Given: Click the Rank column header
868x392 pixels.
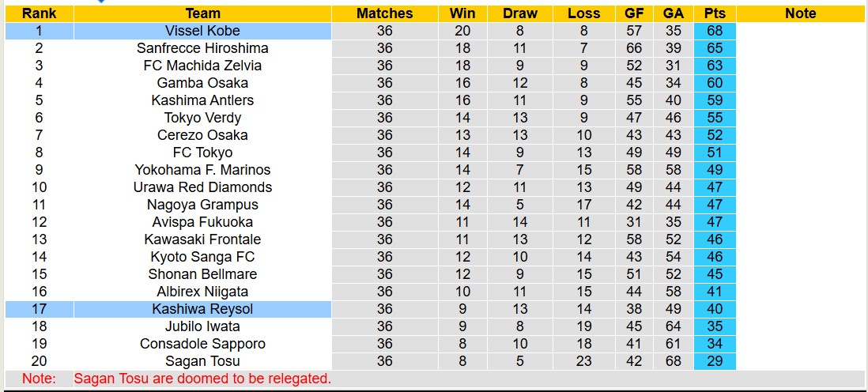Looking at the screenshot, I should tap(39, 13).
